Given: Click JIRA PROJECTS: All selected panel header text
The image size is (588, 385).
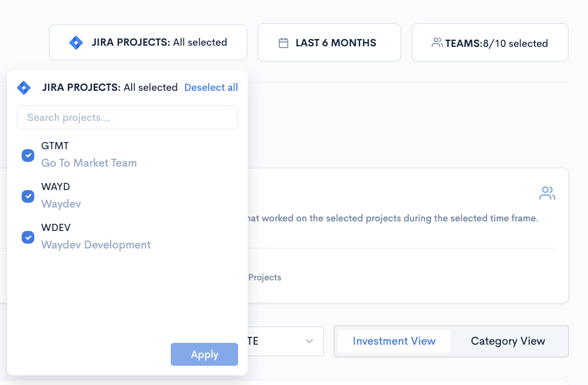Looking at the screenshot, I should (110, 87).
